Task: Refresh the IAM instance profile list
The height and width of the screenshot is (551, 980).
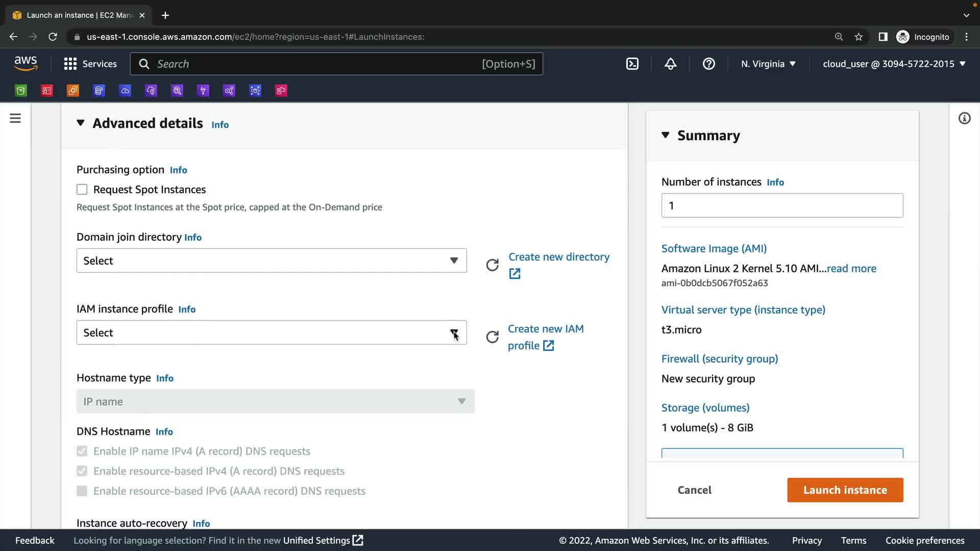Action: [x=492, y=337]
